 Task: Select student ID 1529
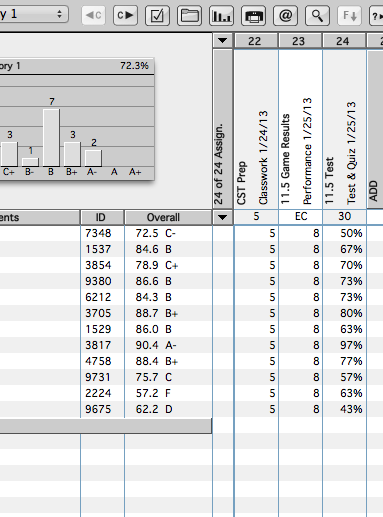[x=98, y=329]
